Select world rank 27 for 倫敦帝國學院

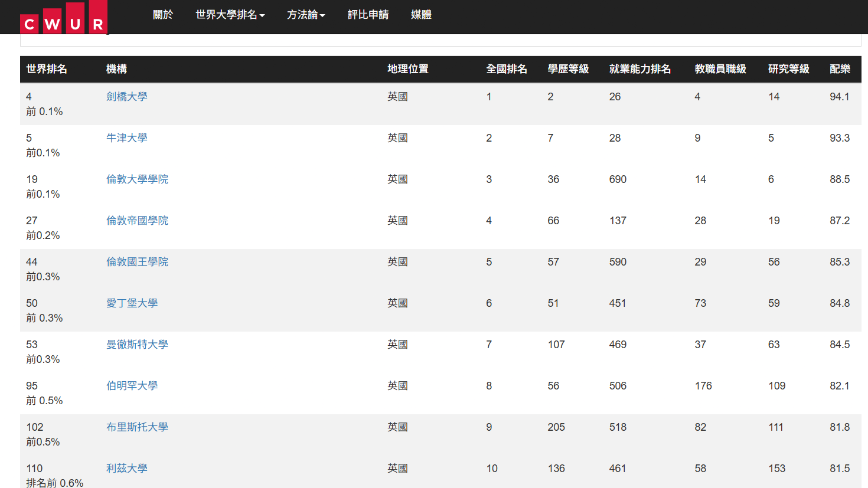pos(32,221)
